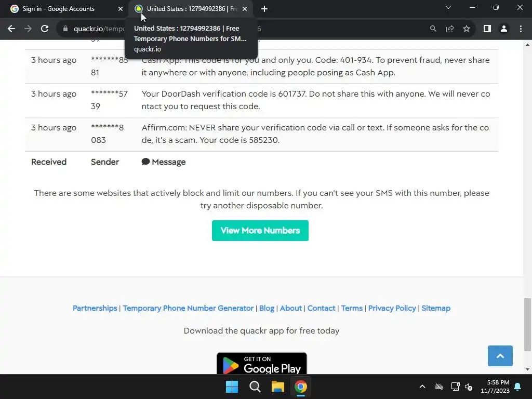Click the scrollbar up arrow
Image resolution: width=532 pixels, height=399 pixels.
pos(527,45)
